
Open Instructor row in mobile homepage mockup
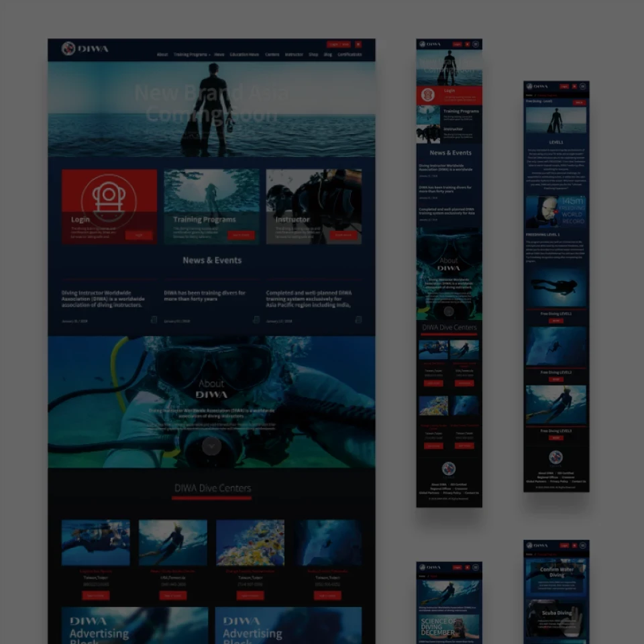coord(449,134)
